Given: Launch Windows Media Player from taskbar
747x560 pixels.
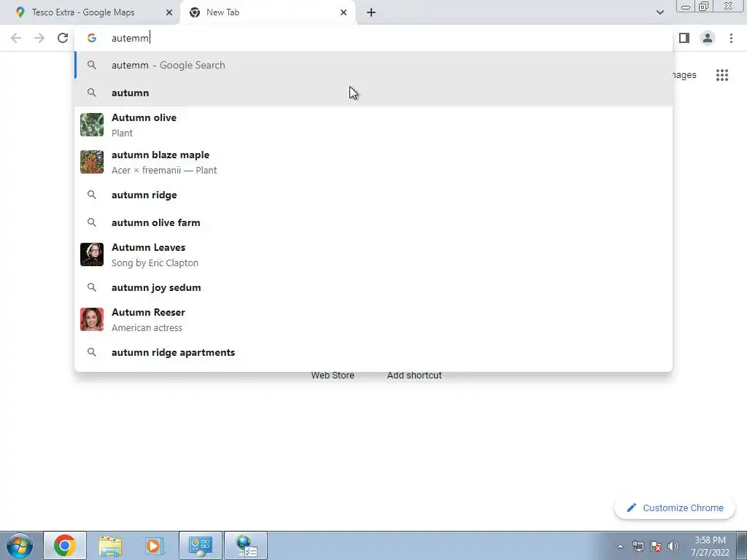Looking at the screenshot, I should point(155,545).
